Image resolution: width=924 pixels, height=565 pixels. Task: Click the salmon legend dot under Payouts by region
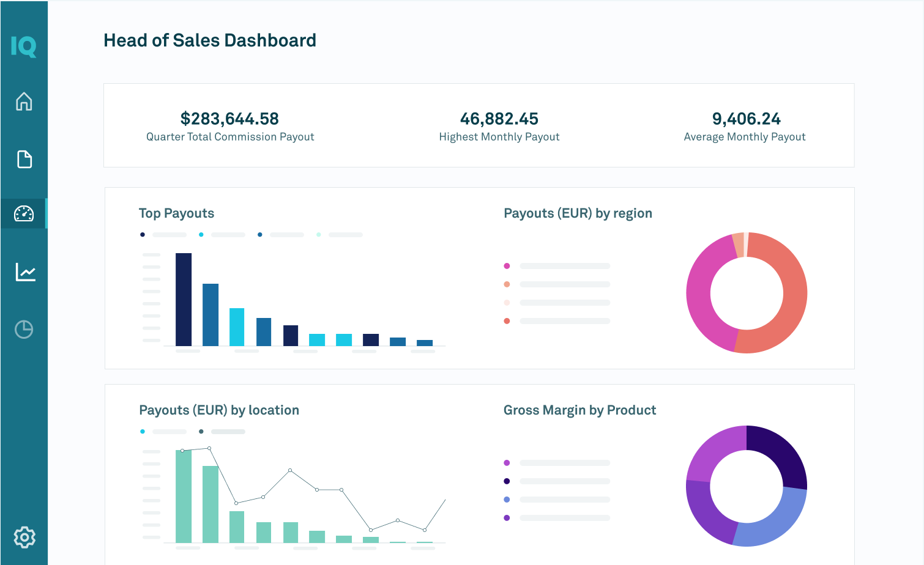click(x=507, y=284)
